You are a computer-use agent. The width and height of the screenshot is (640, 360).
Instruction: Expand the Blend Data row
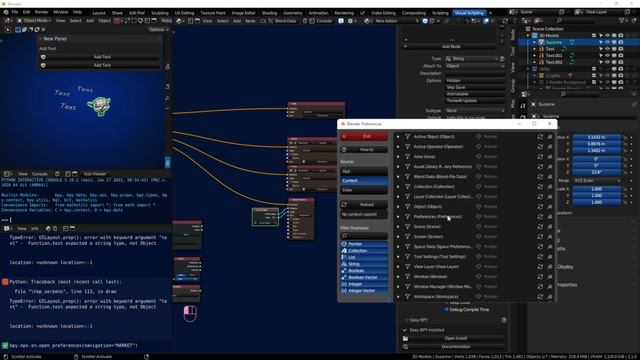click(x=398, y=177)
